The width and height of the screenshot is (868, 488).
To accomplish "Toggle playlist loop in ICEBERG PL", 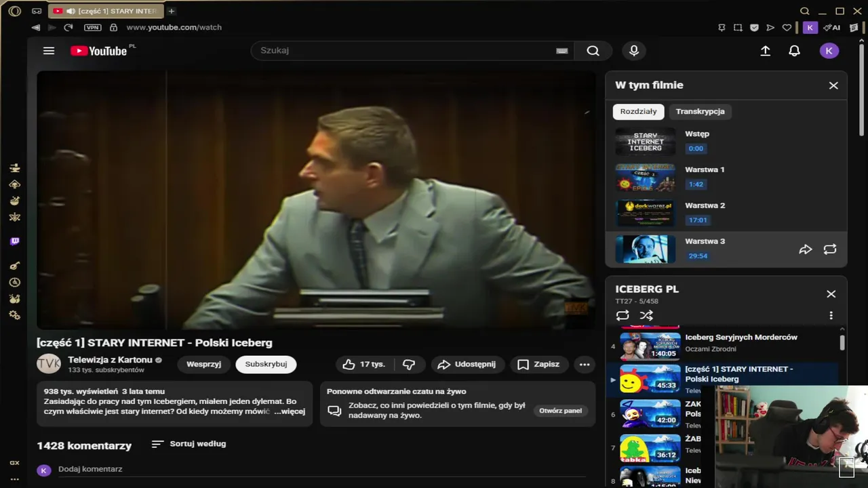I will [623, 315].
